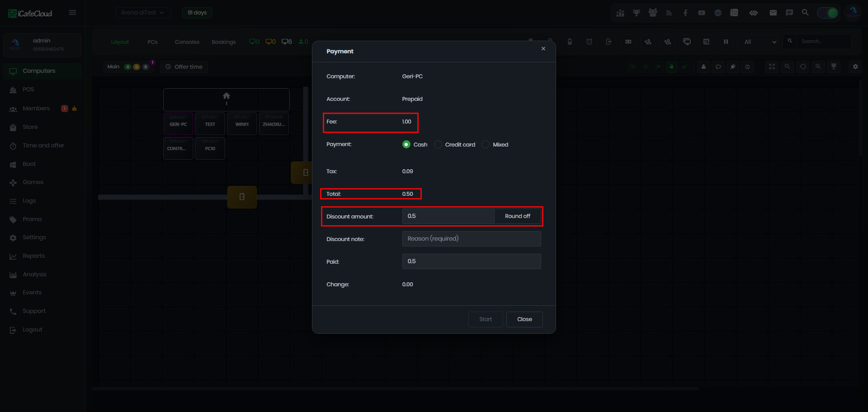Click the pause toolbar icon
The width and height of the screenshot is (868, 412).
coord(726,42)
